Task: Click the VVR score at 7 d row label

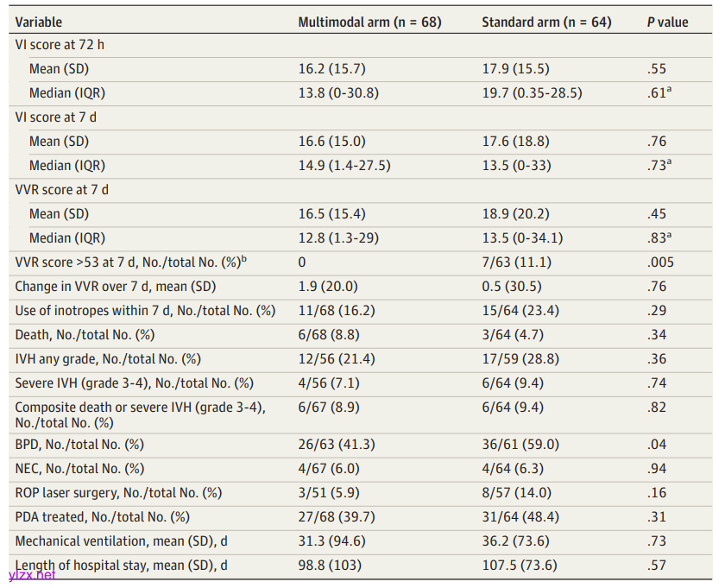Action: tap(61, 189)
